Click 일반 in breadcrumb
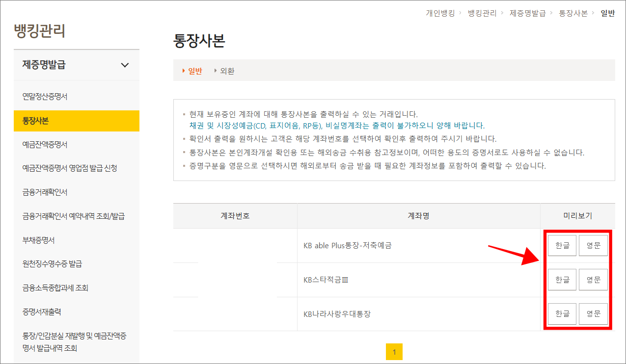626x364 pixels. 608,13
